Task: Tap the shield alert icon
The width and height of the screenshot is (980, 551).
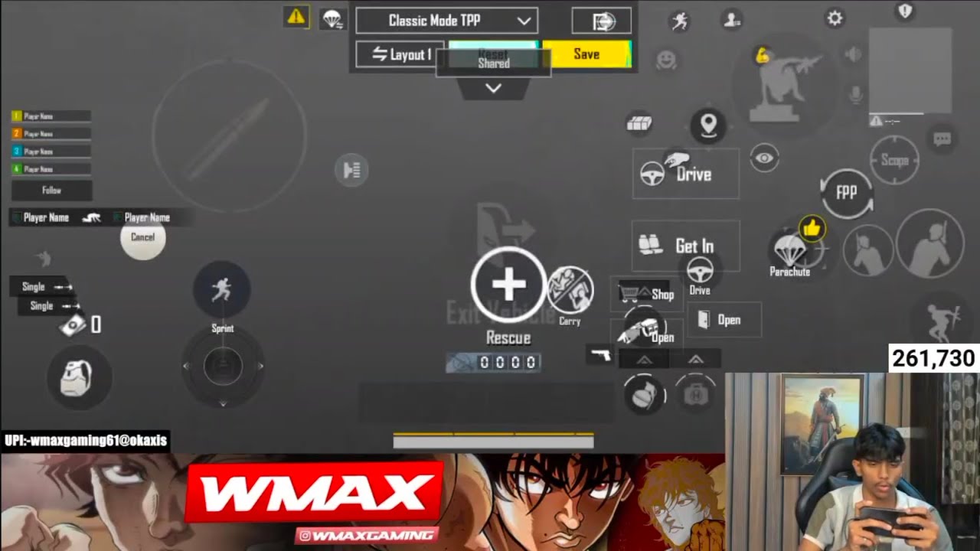Action: point(905,11)
